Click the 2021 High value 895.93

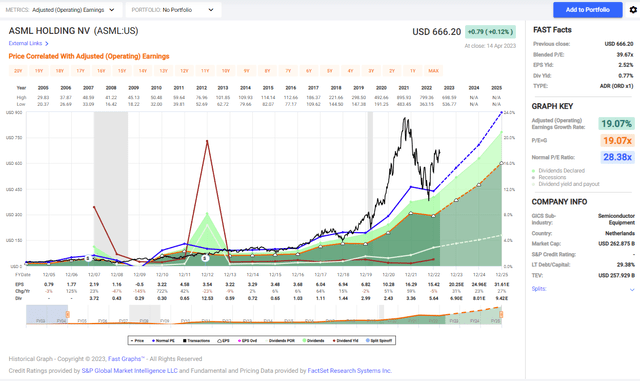pyautogui.click(x=404, y=98)
